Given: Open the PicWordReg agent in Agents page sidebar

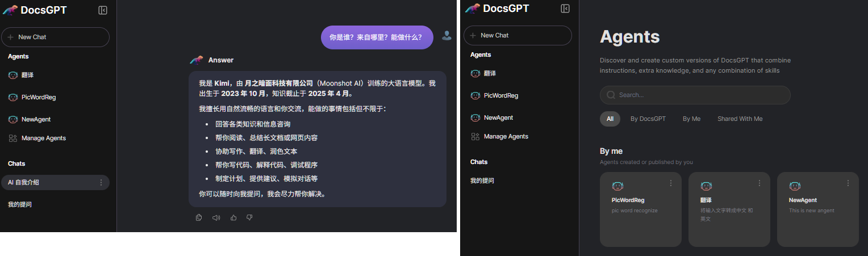Looking at the screenshot, I should pyautogui.click(x=501, y=95).
